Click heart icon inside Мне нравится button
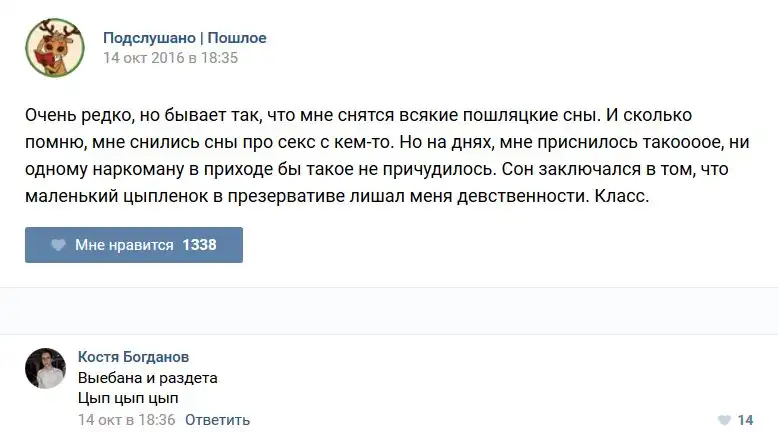 tap(58, 245)
